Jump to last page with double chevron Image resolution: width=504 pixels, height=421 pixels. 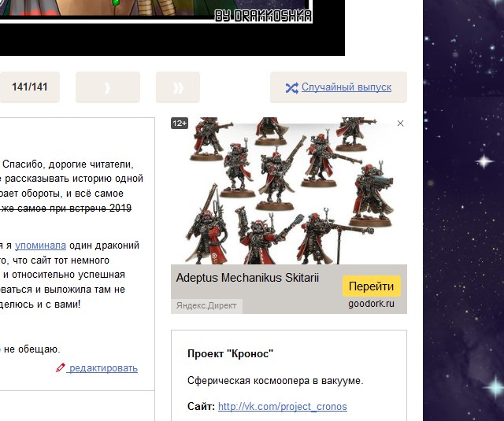pyautogui.click(x=178, y=87)
